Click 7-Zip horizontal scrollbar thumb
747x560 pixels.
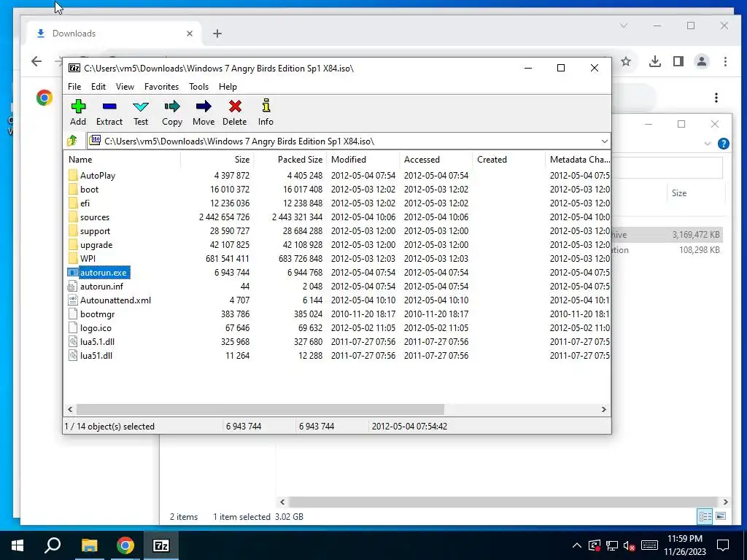(260, 410)
